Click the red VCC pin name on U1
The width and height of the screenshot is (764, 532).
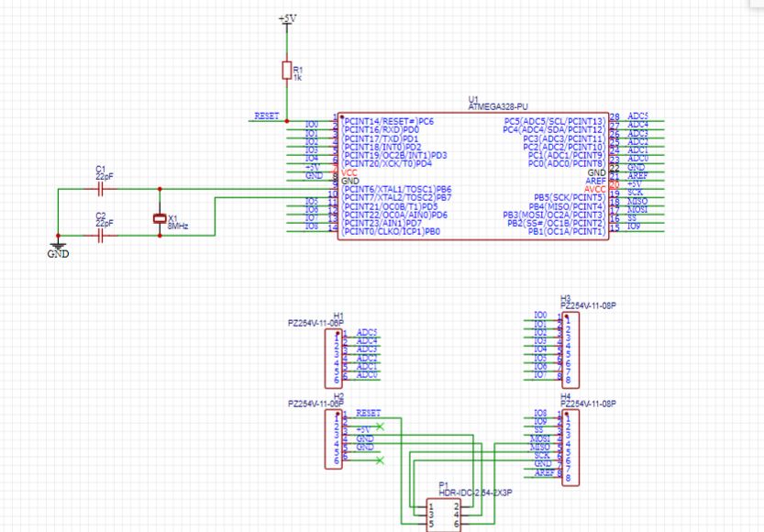349,173
